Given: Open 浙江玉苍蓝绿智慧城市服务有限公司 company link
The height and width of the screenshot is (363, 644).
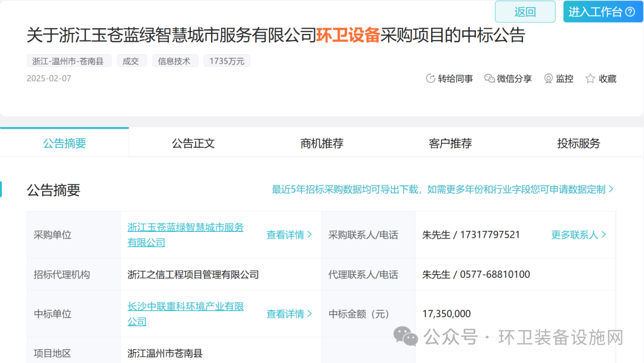Looking at the screenshot, I should click(185, 235).
